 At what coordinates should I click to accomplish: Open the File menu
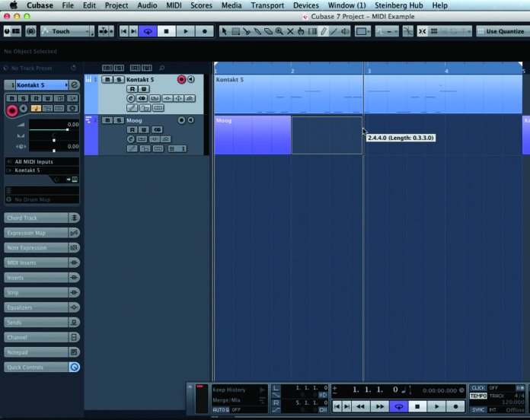(x=68, y=5)
